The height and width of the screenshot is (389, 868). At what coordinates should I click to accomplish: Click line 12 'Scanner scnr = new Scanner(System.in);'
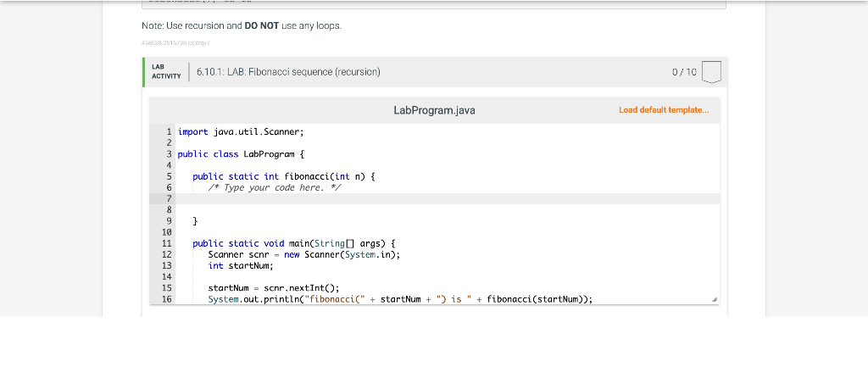click(304, 254)
